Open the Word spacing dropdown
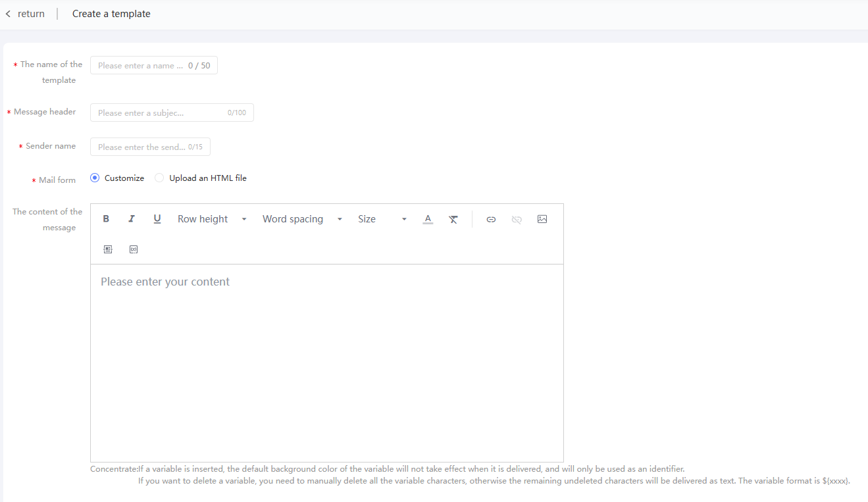The width and height of the screenshot is (868, 502). coord(302,219)
